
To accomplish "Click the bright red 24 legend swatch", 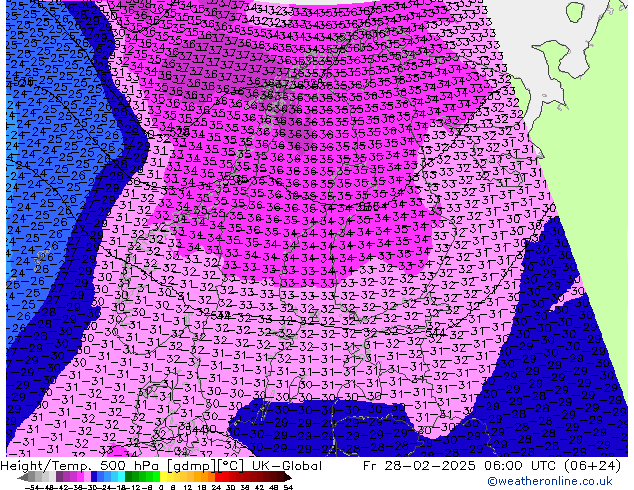I will pos(218,477).
